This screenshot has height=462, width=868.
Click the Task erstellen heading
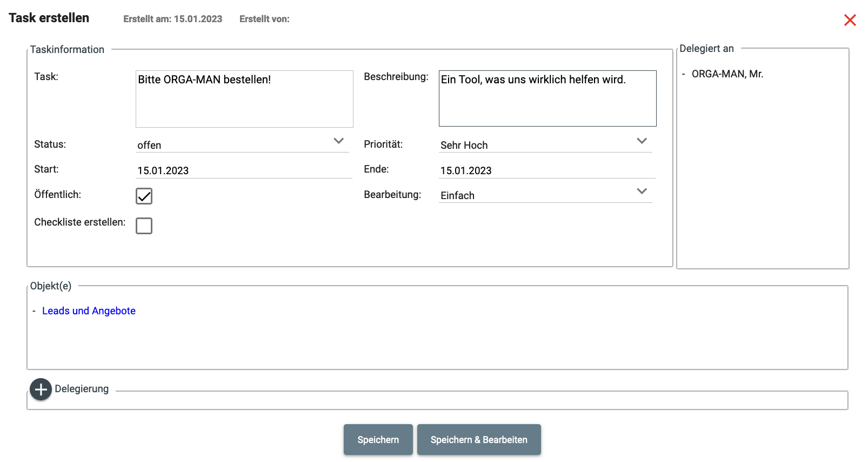49,18
